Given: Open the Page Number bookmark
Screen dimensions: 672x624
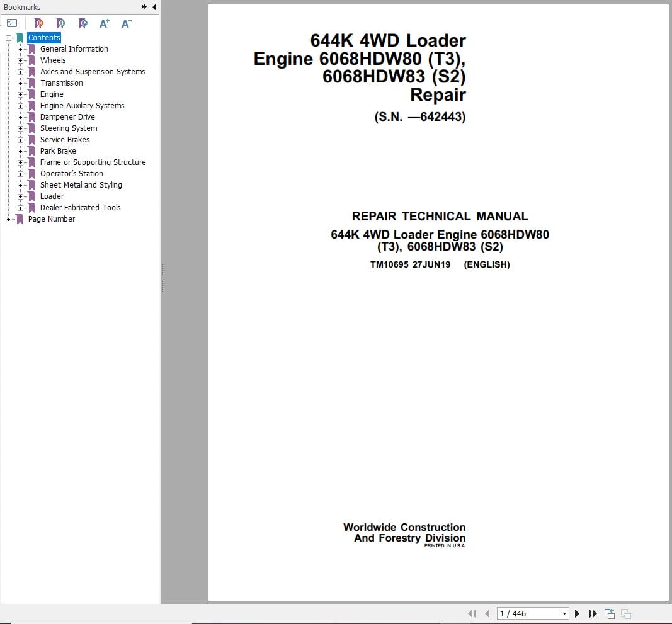Looking at the screenshot, I should 52,219.
